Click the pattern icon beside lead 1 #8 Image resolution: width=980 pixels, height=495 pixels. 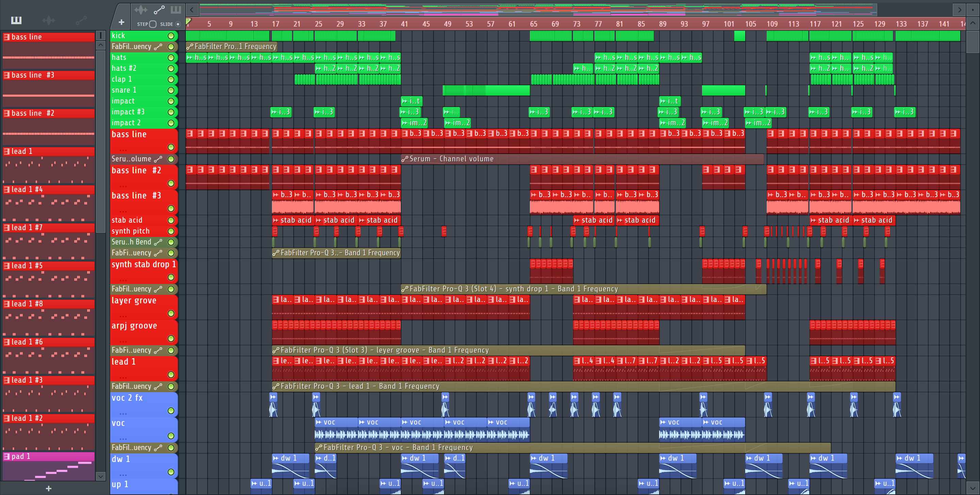coord(6,304)
